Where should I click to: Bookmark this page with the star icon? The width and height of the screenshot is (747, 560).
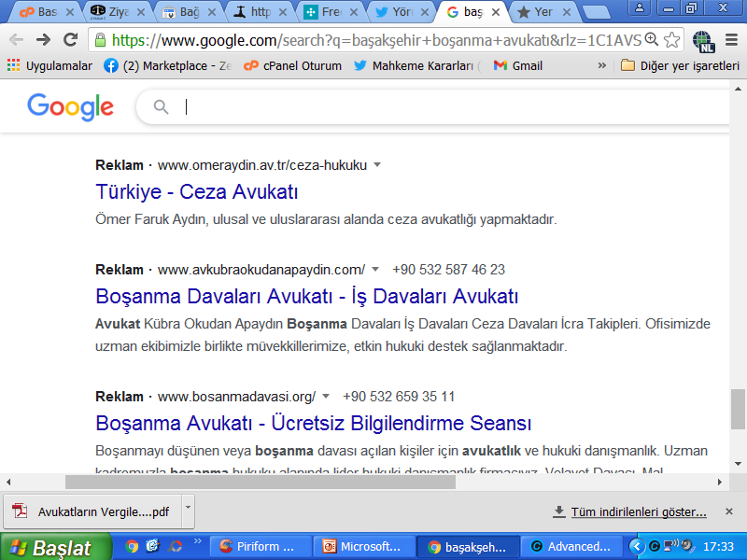point(671,40)
